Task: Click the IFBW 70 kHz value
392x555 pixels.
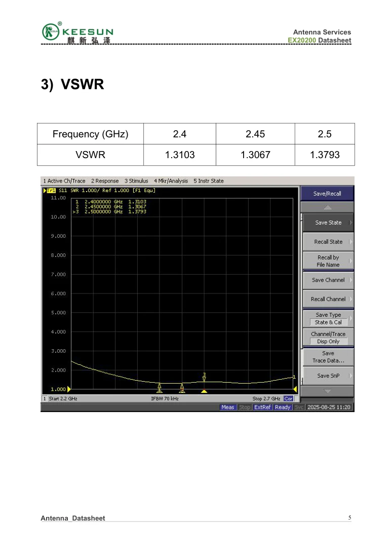Action: pyautogui.click(x=165, y=398)
